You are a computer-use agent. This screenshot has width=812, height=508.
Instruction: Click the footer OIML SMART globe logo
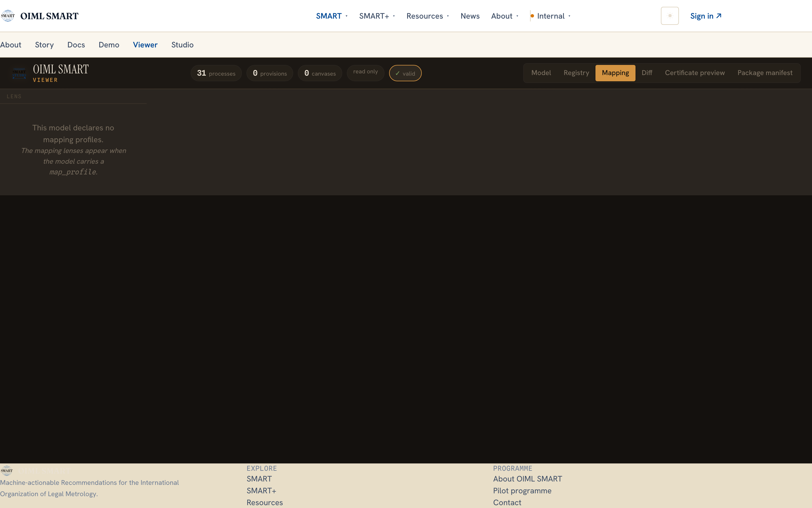(x=7, y=470)
